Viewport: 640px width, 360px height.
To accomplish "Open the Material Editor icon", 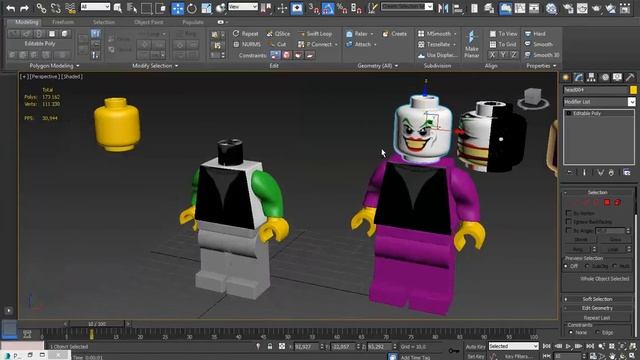I will [551, 8].
